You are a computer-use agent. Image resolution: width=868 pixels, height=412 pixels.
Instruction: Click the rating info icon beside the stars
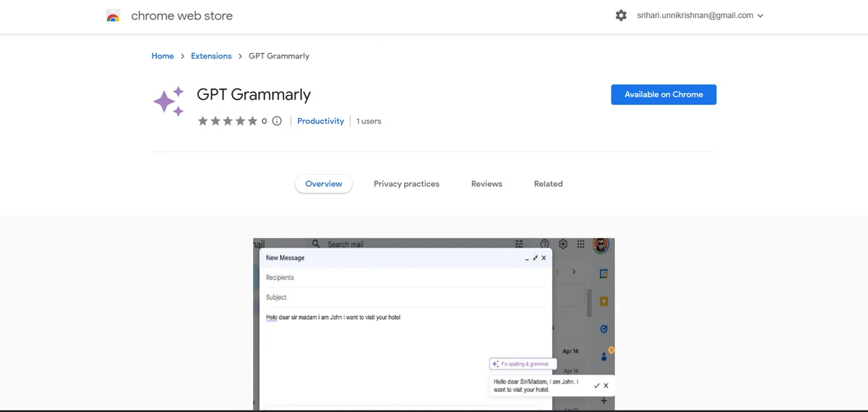click(277, 121)
